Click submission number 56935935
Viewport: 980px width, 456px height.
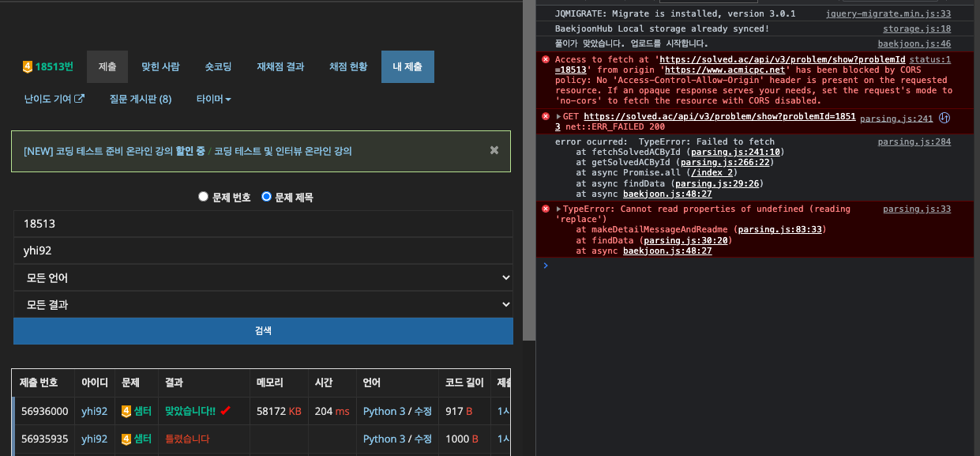[44, 439]
